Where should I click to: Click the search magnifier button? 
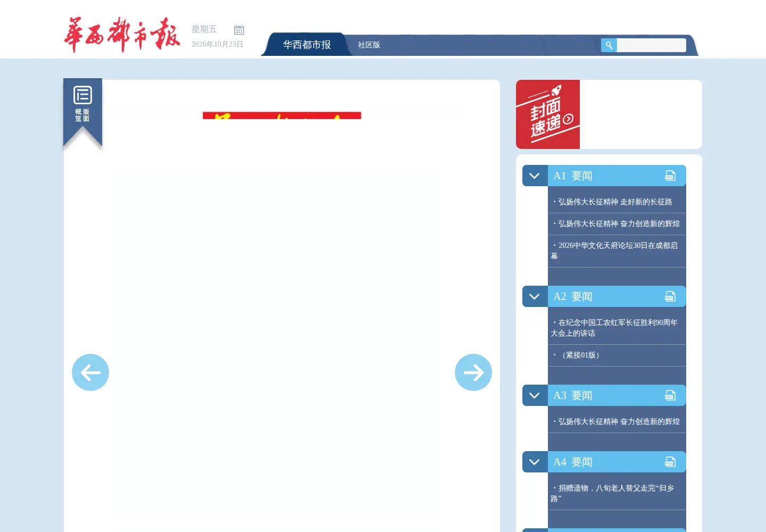[609, 45]
